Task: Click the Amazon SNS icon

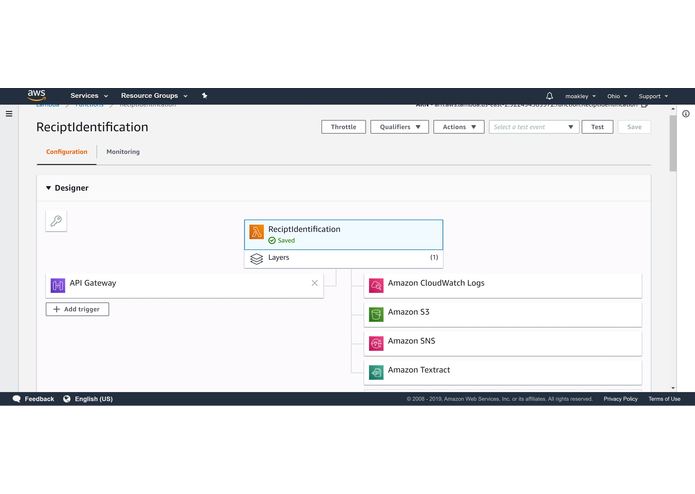Action: [x=376, y=343]
